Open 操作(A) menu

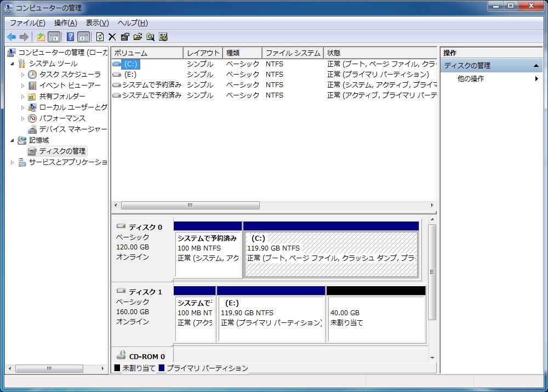click(65, 23)
